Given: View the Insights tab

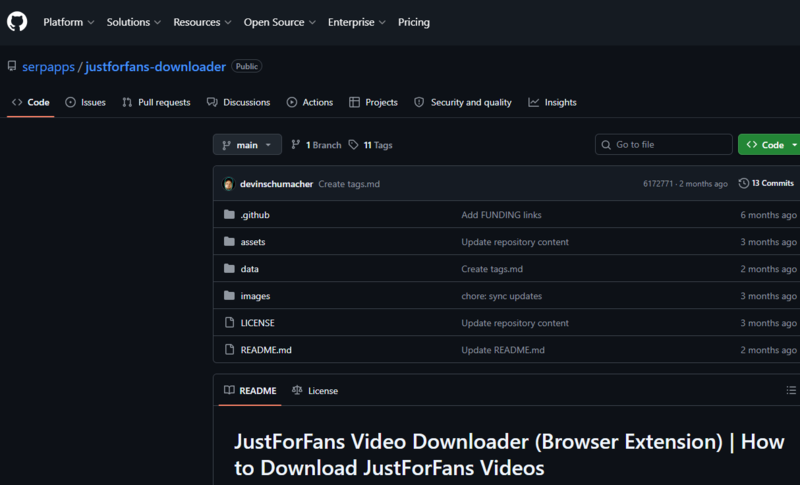Looking at the screenshot, I should 553,103.
